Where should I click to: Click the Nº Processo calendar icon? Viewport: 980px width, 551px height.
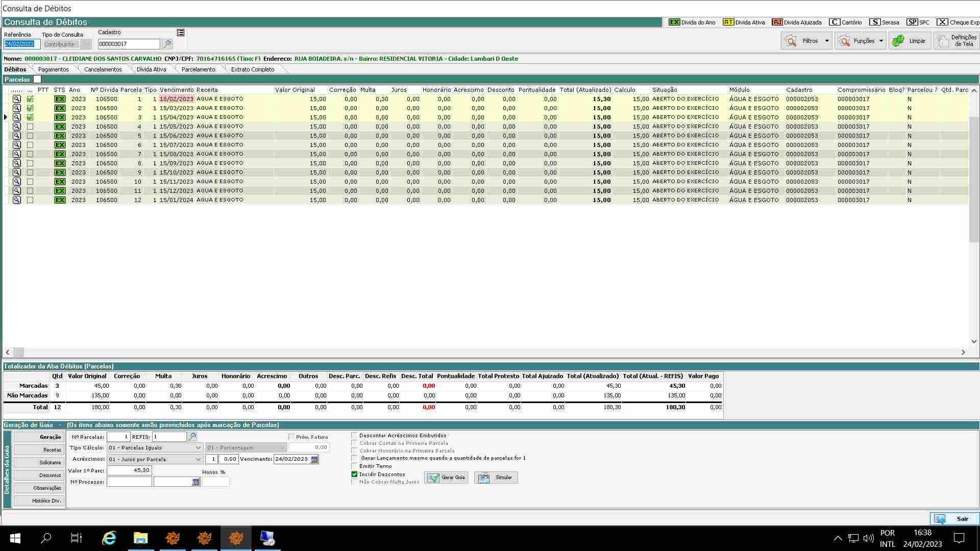tap(195, 482)
